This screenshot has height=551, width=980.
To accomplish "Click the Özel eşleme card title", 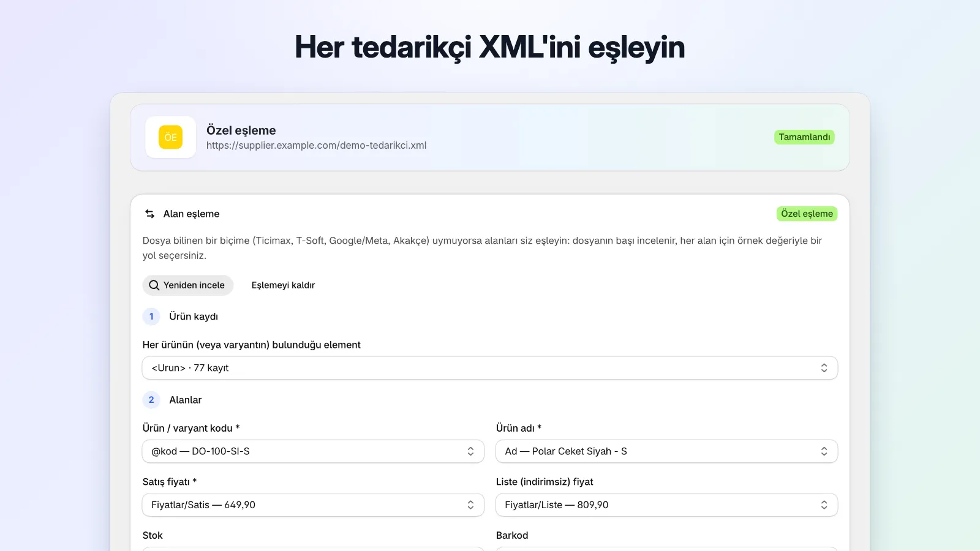I will click(x=241, y=130).
